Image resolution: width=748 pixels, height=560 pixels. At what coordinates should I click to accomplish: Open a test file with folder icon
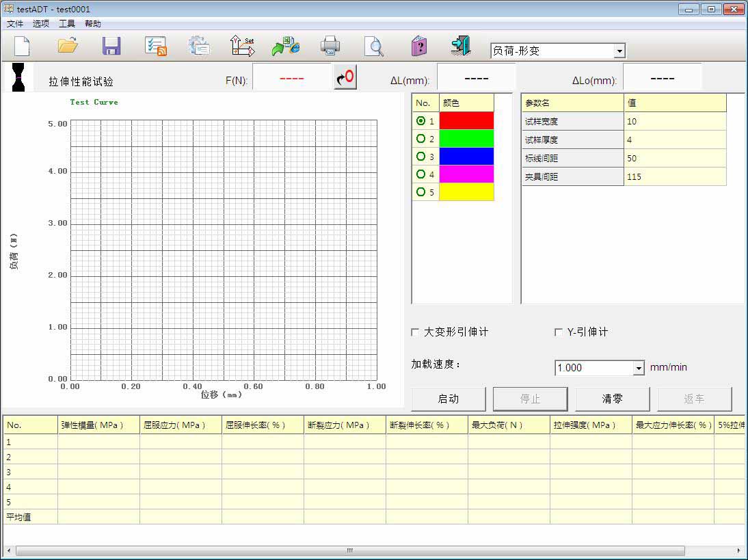coord(68,46)
